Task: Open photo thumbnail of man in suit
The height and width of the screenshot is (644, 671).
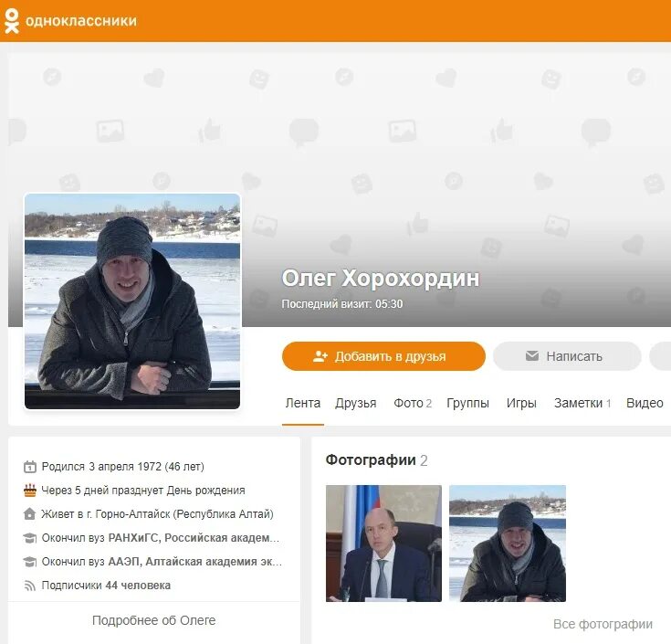Action: [383, 543]
